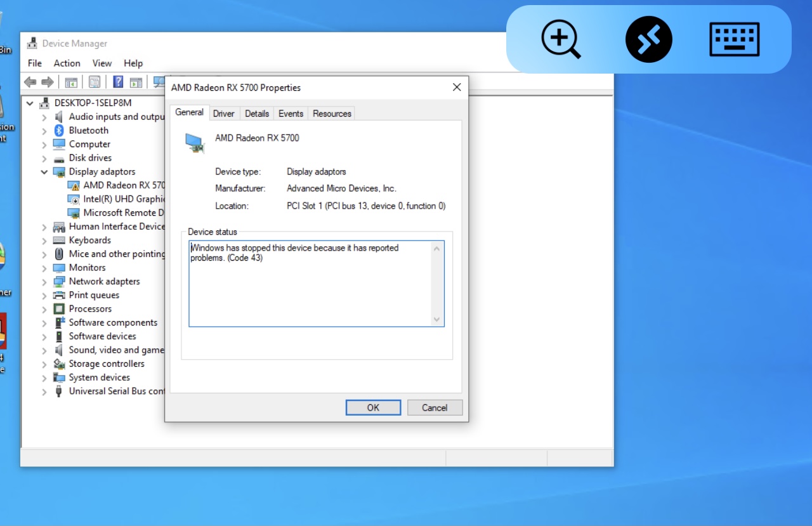This screenshot has width=812, height=526.
Task: Expand the Storage controllers category arrow
Action: click(x=44, y=364)
